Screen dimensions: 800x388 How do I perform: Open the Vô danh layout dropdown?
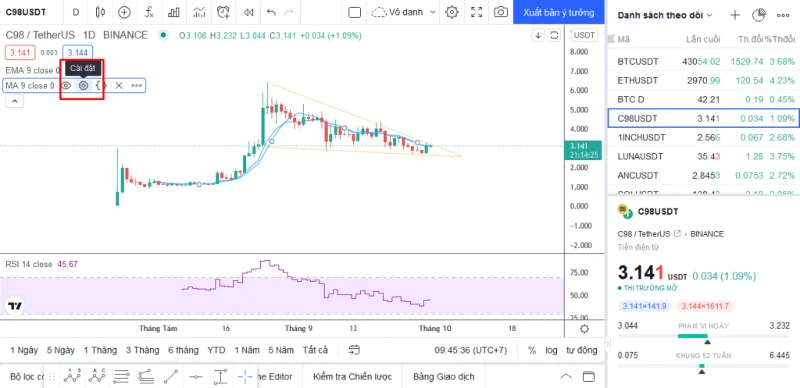[x=404, y=12]
